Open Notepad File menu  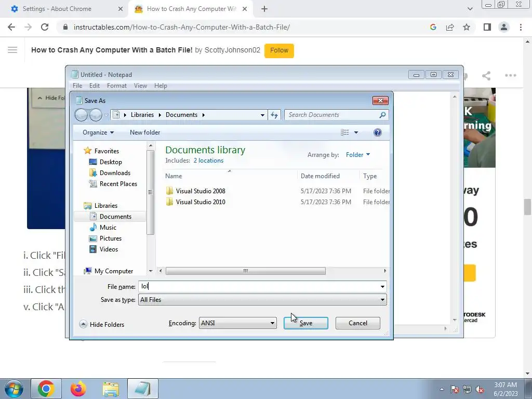[x=77, y=86]
